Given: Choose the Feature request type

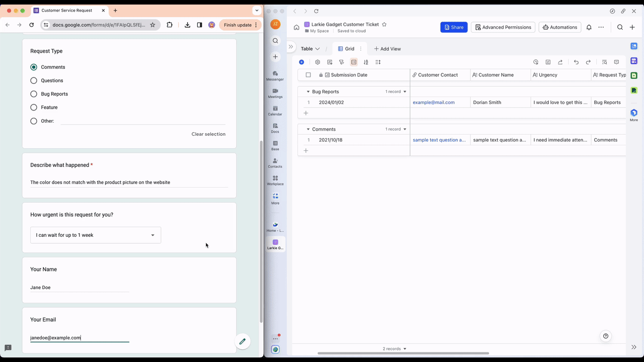Looking at the screenshot, I should (x=34, y=108).
